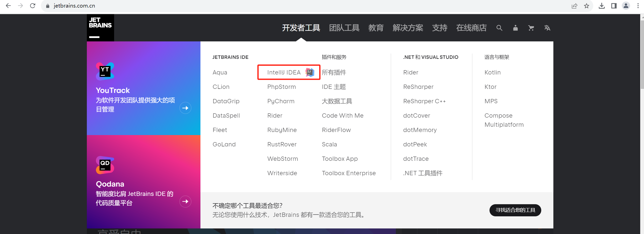Click the 寻找适合您的工具 button

515,210
